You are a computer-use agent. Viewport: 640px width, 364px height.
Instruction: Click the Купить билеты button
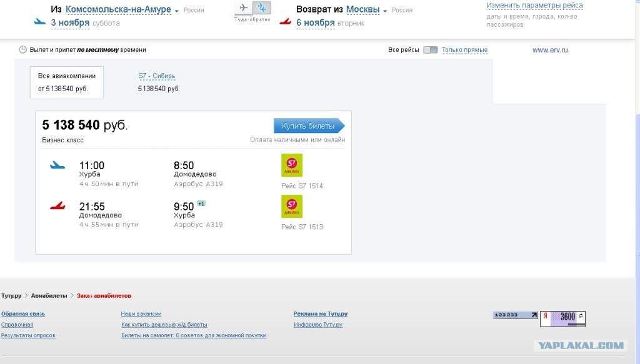(x=309, y=125)
